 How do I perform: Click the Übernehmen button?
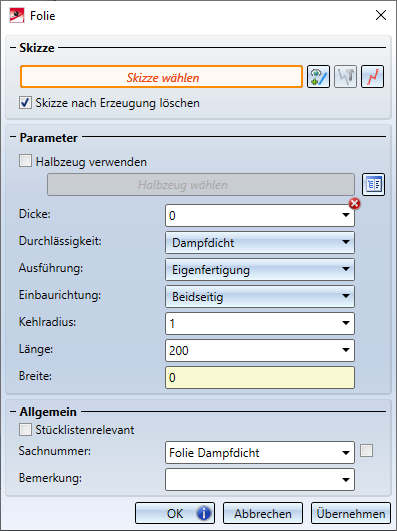[351, 513]
